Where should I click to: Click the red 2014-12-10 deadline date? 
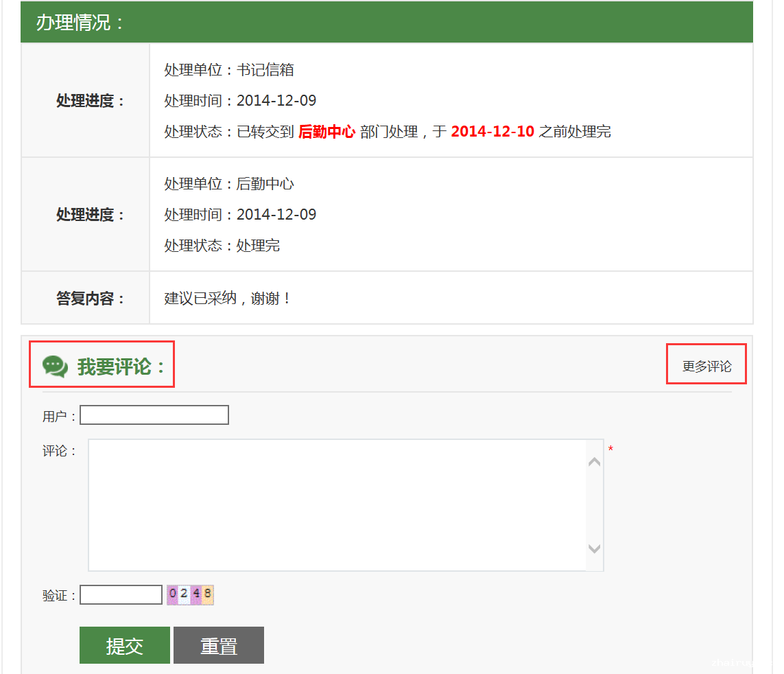click(492, 132)
